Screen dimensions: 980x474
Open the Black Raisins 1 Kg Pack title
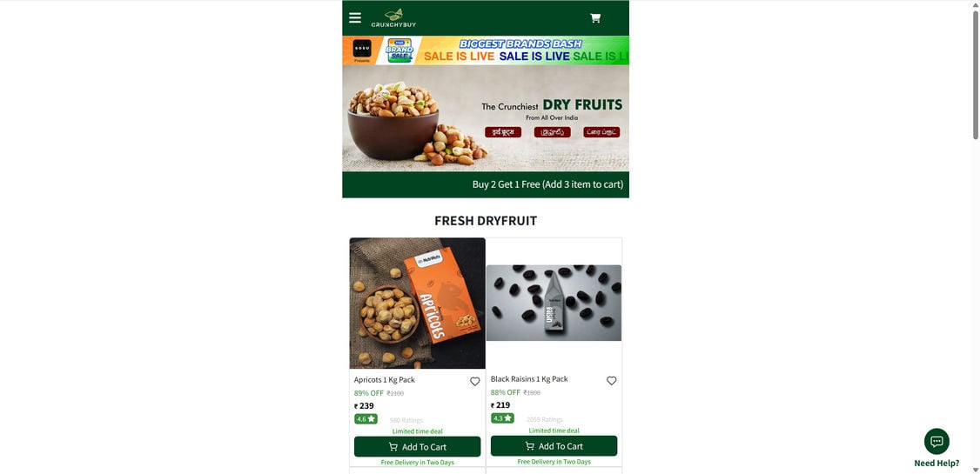pos(529,379)
